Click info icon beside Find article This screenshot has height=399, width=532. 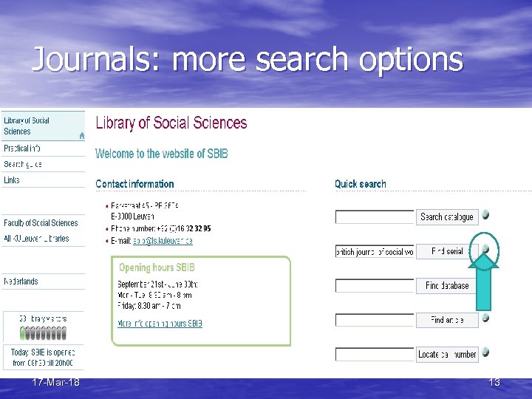click(485, 318)
